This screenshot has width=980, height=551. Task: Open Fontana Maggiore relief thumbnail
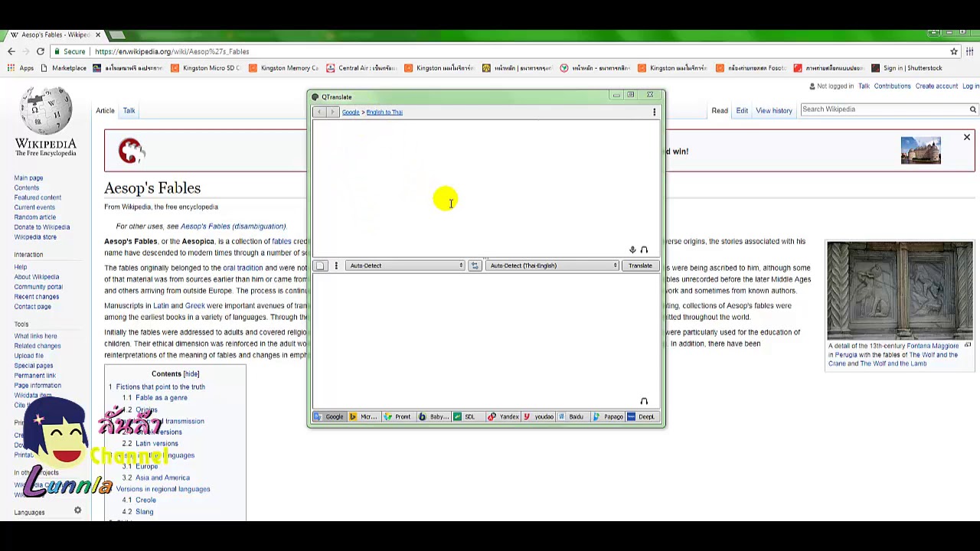point(900,291)
